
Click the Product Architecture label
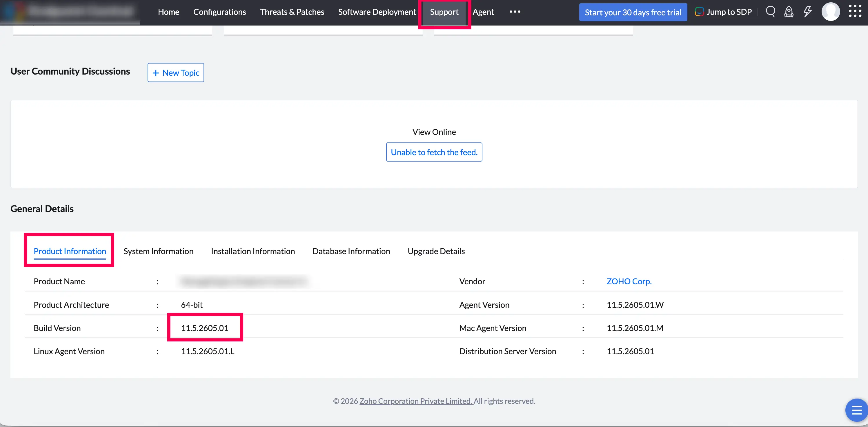click(x=71, y=305)
